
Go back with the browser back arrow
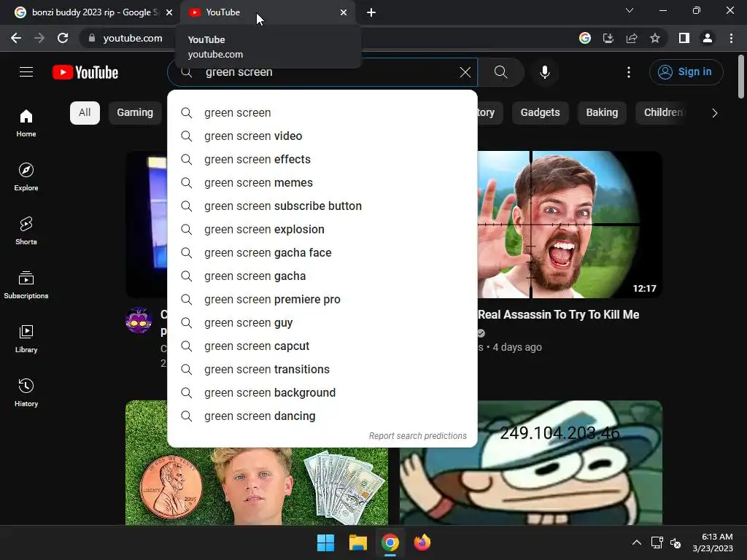pos(16,38)
